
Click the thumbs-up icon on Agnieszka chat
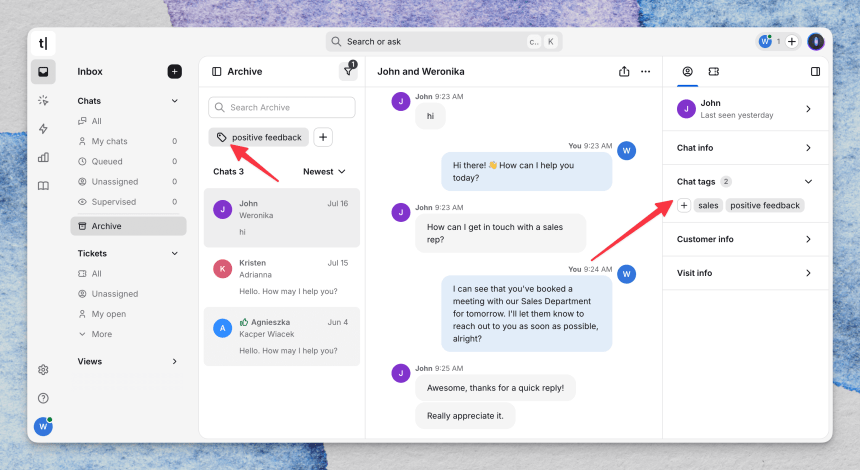click(244, 322)
